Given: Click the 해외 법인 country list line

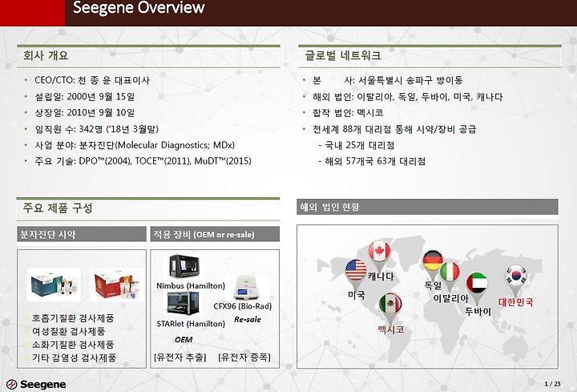Looking at the screenshot, I should point(407,97).
